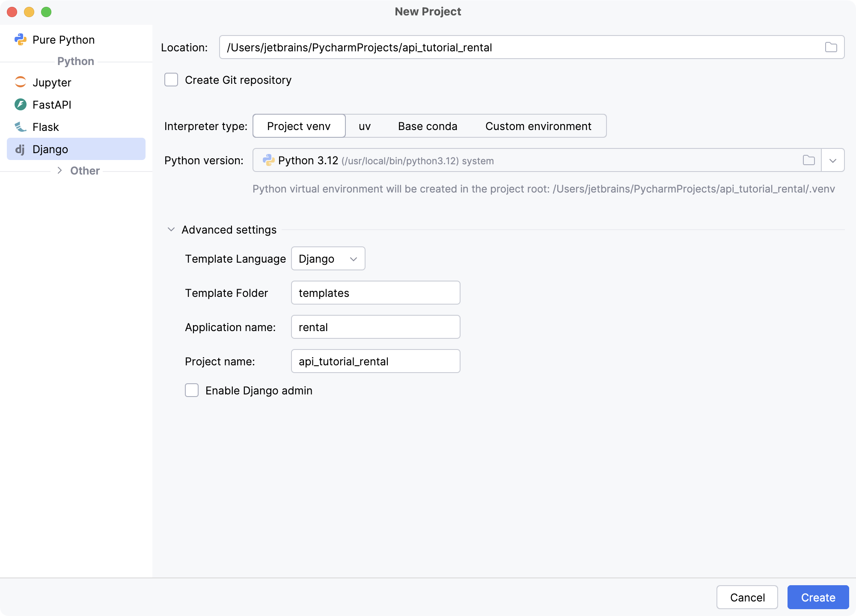This screenshot has width=856, height=616.
Task: Collapse Advanced settings section
Action: 171,230
